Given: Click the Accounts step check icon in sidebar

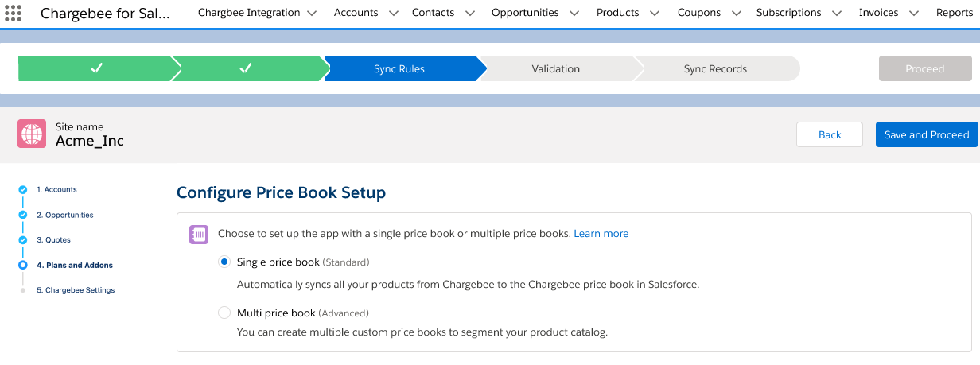Looking at the screenshot, I should click(23, 190).
